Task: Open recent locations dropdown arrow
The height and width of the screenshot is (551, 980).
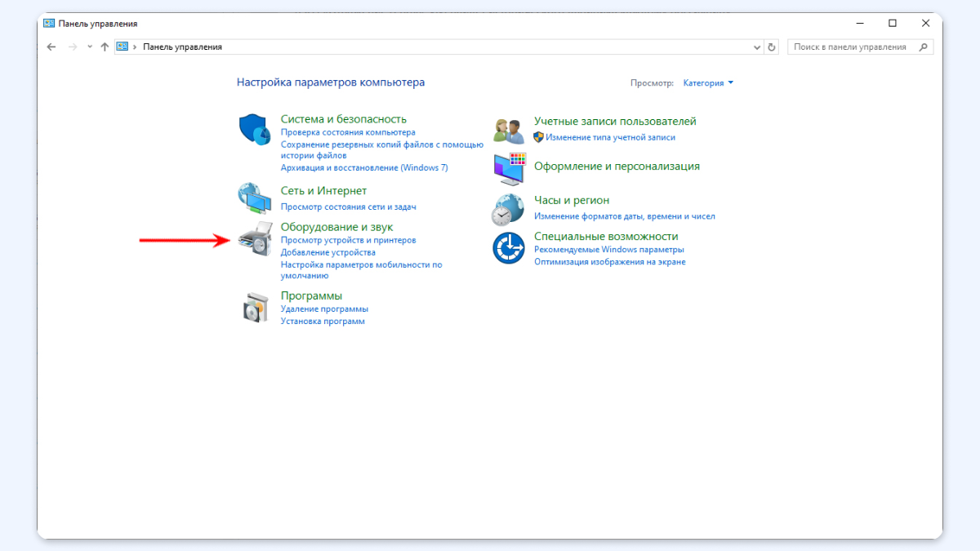Action: coord(90,47)
